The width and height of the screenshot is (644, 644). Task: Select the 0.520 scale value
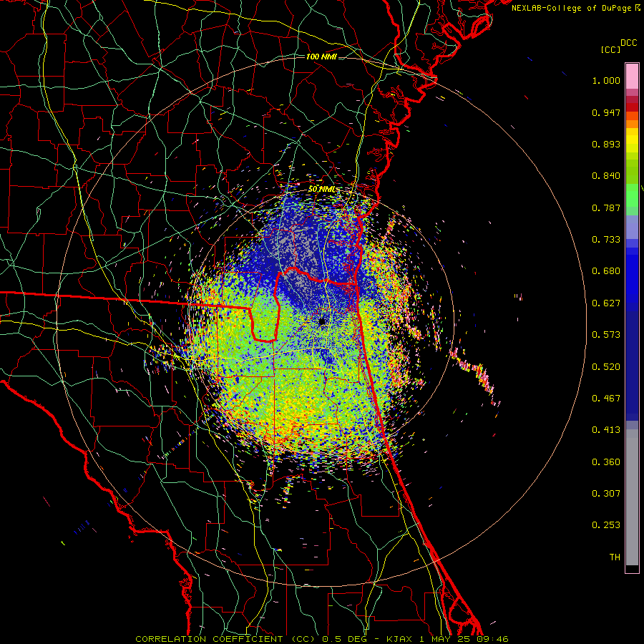tap(606, 366)
